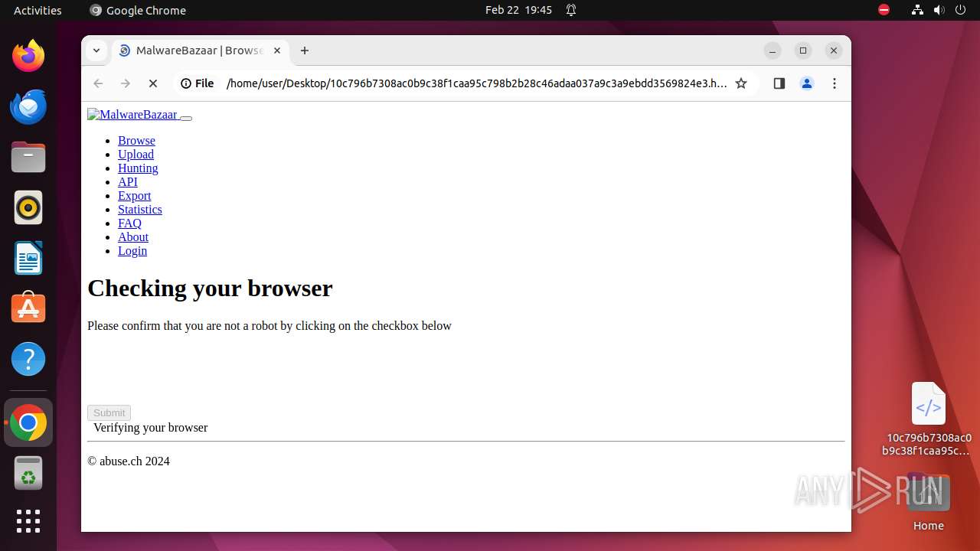Open the Files manager in dock
The image size is (980, 551).
tap(28, 157)
